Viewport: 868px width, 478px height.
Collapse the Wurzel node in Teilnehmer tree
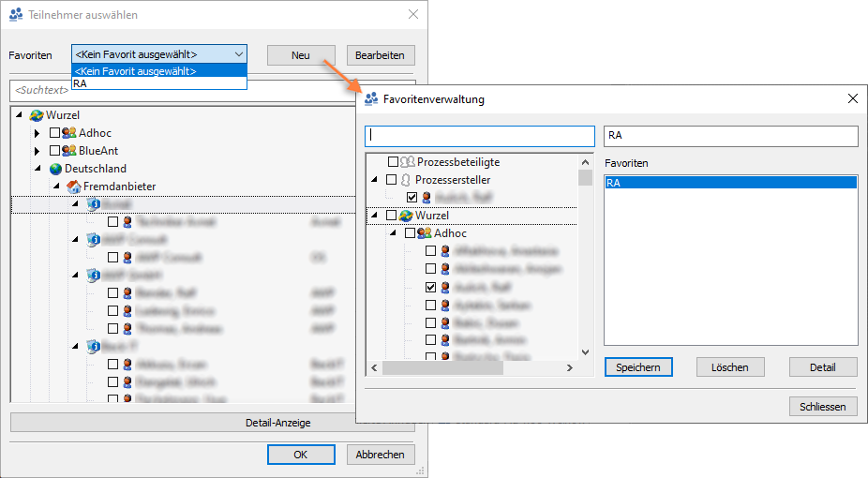pos(19,114)
